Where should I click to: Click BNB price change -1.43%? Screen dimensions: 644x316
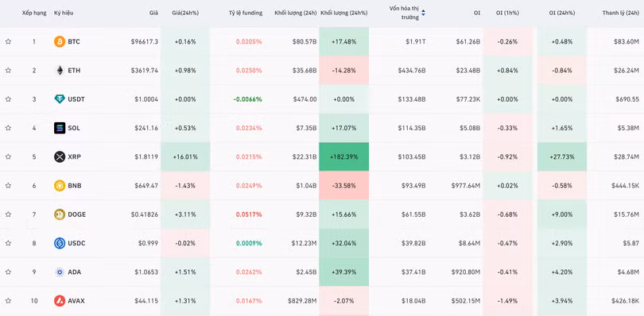point(185,186)
